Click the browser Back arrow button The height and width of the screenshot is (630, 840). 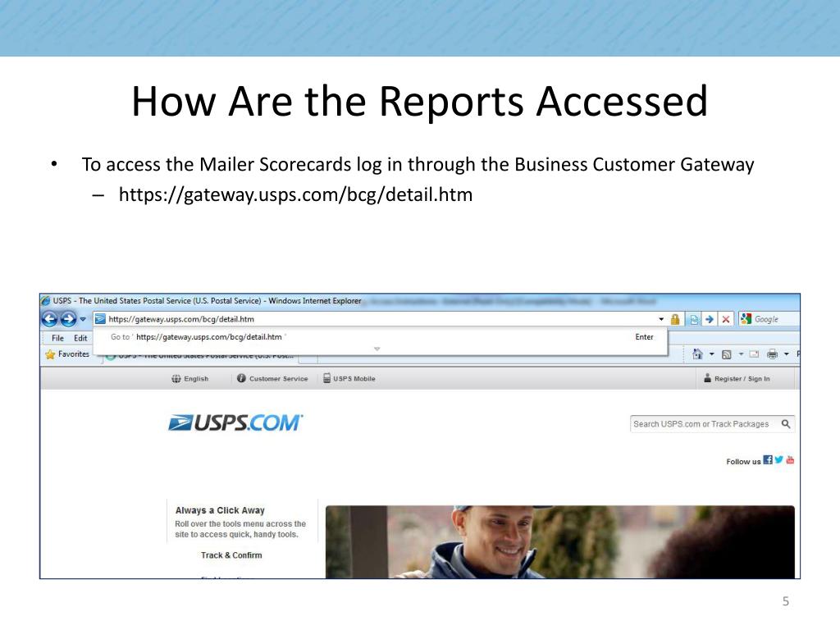coord(49,319)
